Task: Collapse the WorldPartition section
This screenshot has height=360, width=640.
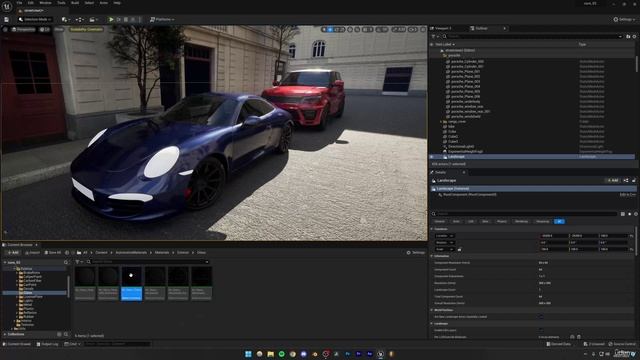Action: [x=432, y=310]
